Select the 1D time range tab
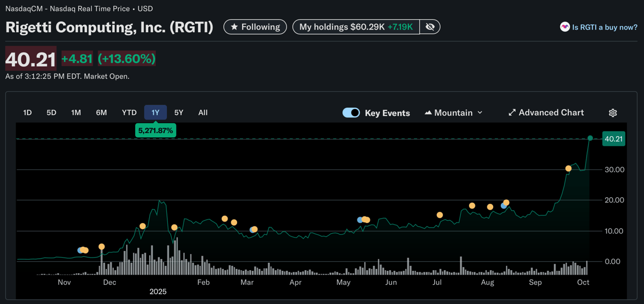644x304 pixels. [27, 113]
